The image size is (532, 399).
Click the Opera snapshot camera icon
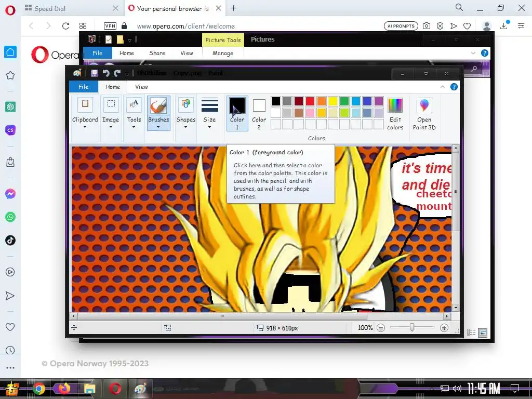[x=427, y=26]
